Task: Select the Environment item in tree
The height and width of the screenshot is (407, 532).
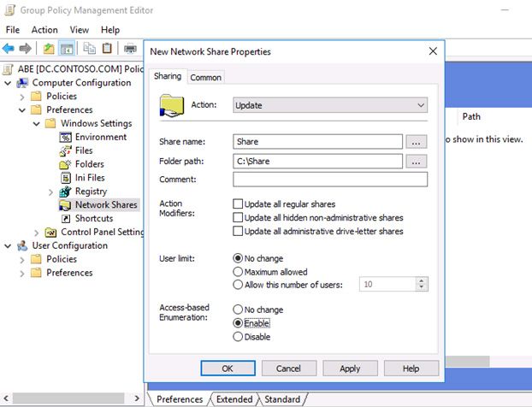Action: (x=100, y=137)
